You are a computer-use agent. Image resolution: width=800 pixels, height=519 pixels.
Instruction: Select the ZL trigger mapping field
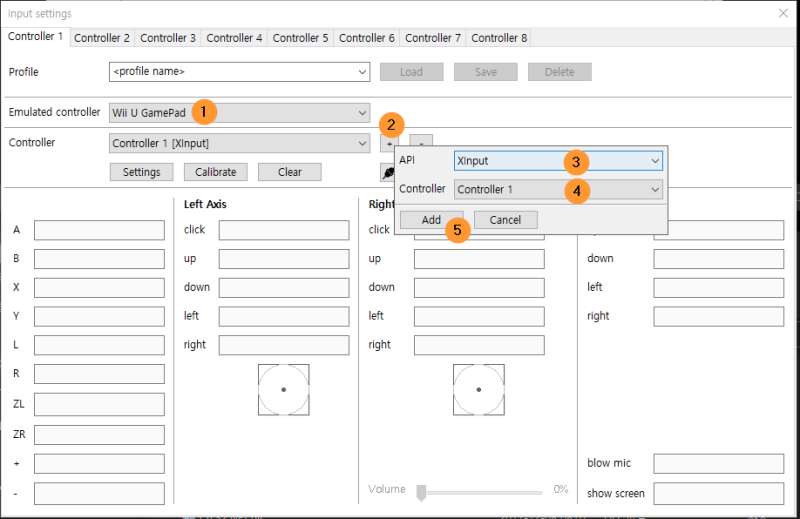(x=99, y=404)
